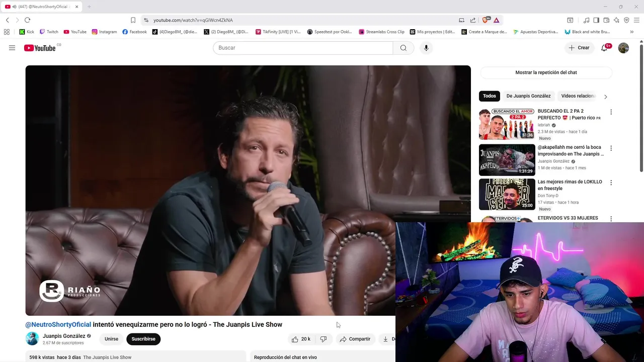The width and height of the screenshot is (644, 362).
Task: Open the Brave Rewards triangle icon
Action: point(497,20)
